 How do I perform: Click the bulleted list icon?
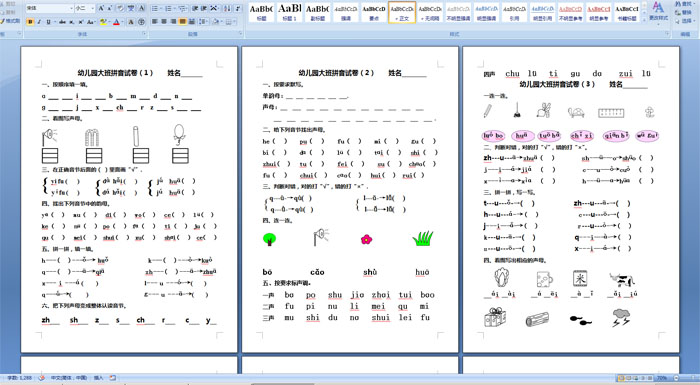click(154, 8)
